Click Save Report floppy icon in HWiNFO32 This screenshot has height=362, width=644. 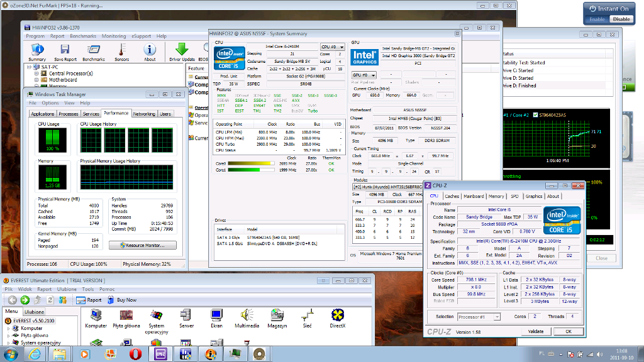point(65,53)
